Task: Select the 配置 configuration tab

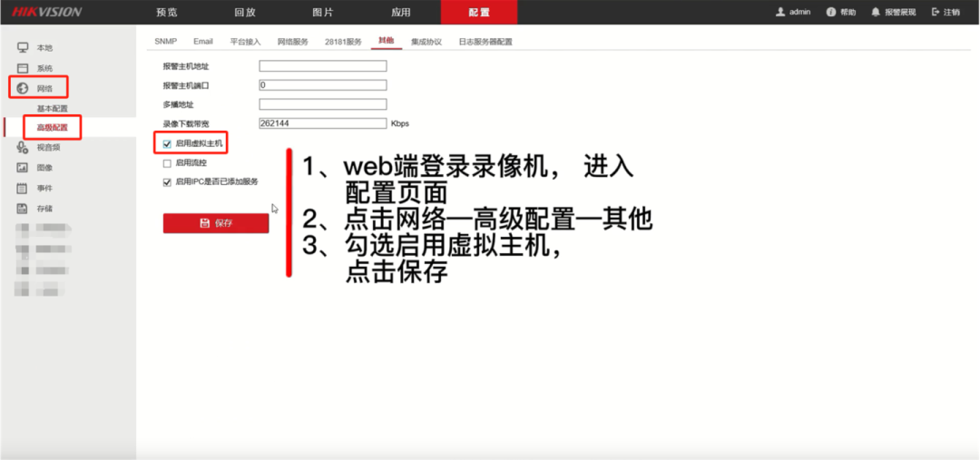Action: 479,13
